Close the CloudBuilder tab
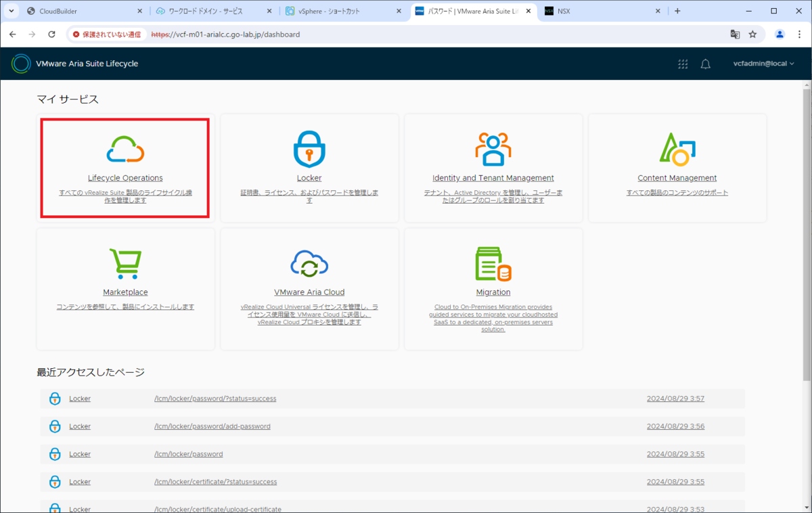Image resolution: width=812 pixels, height=513 pixels. click(139, 11)
